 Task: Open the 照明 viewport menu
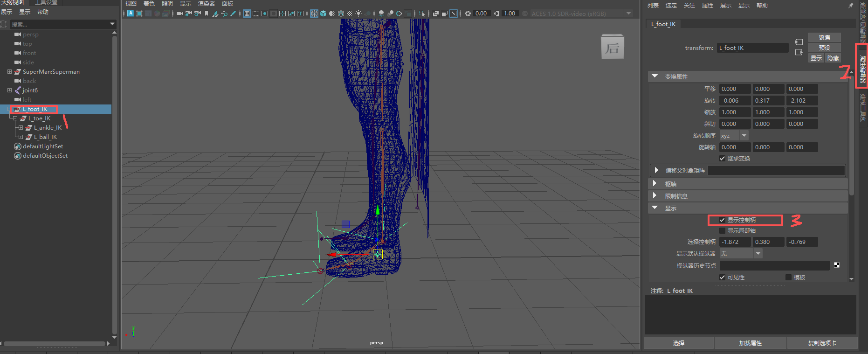click(x=167, y=4)
